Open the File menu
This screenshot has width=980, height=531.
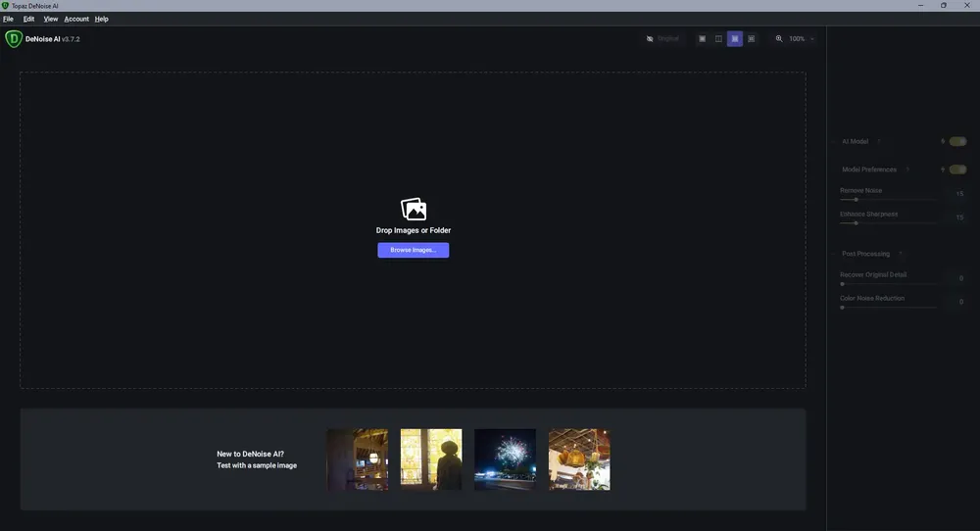8,19
